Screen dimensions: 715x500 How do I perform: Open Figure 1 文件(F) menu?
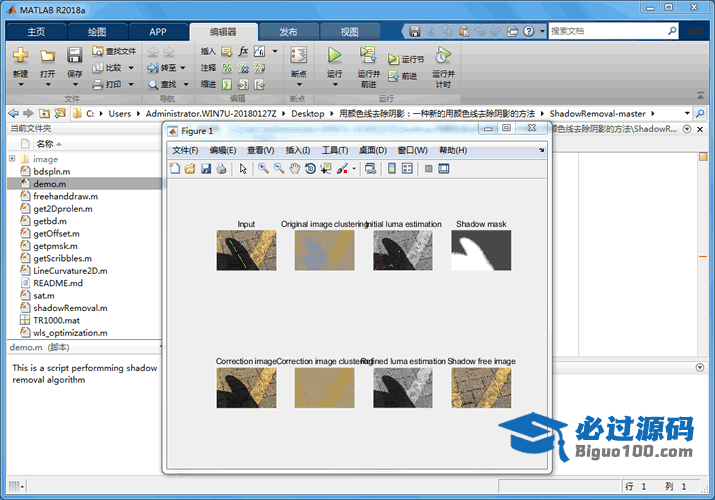[x=185, y=150]
